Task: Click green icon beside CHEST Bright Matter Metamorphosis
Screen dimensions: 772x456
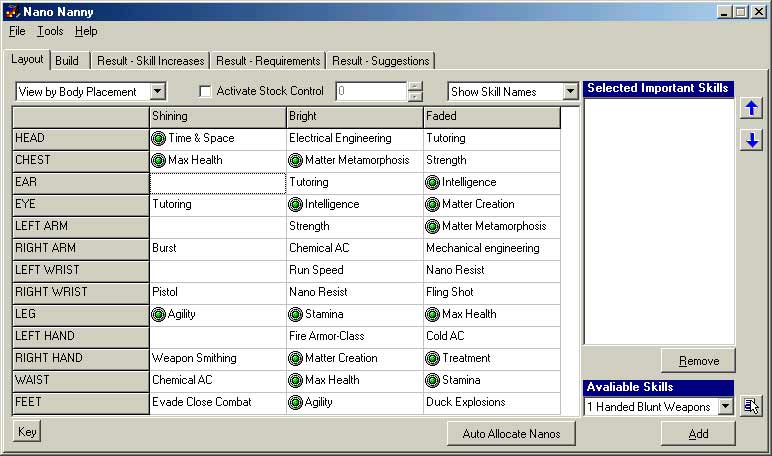Action: pyautogui.click(x=295, y=160)
